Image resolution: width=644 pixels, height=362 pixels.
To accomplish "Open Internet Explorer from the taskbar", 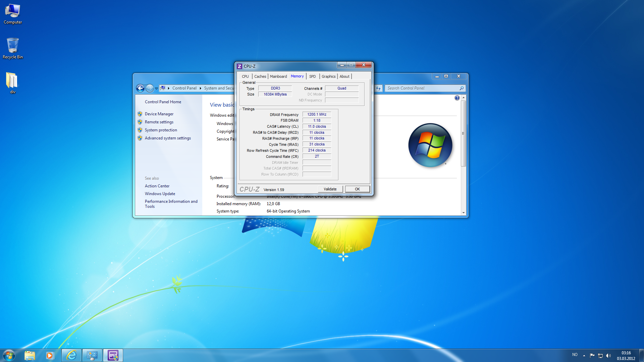I will tap(71, 355).
